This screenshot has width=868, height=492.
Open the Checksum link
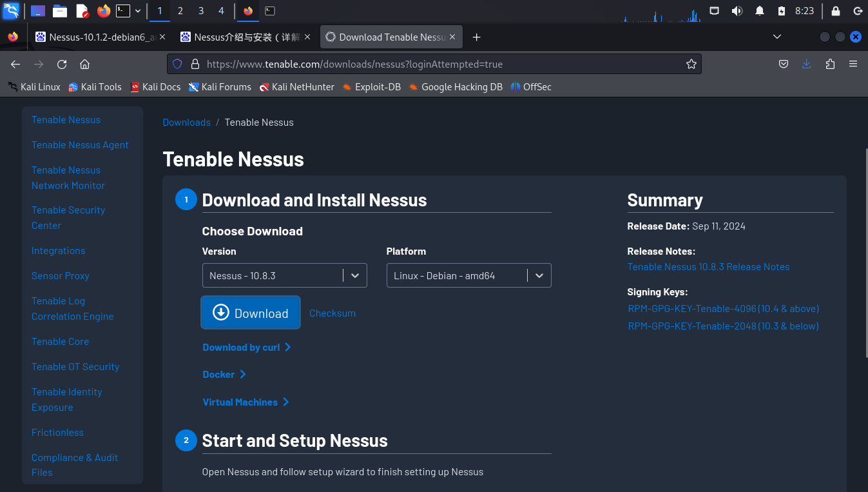pos(333,313)
